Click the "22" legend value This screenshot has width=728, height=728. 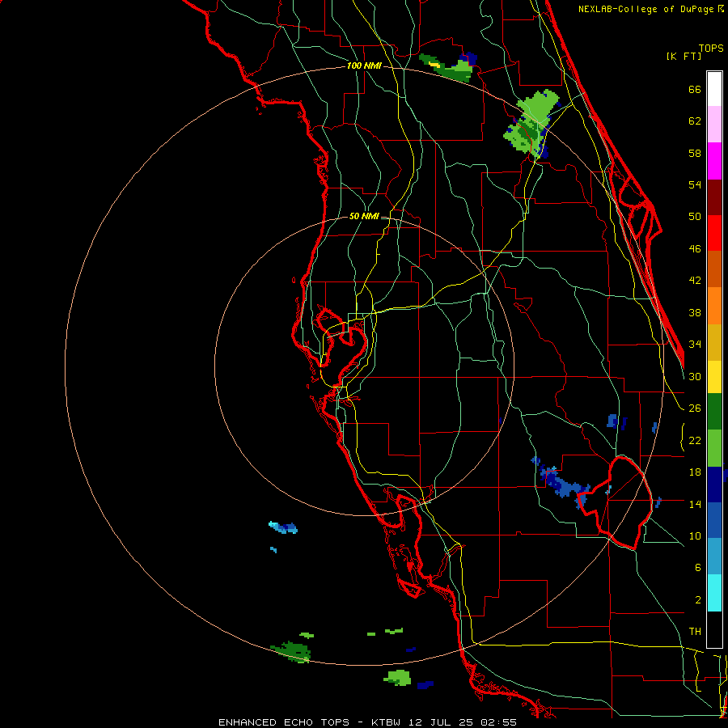pos(695,440)
